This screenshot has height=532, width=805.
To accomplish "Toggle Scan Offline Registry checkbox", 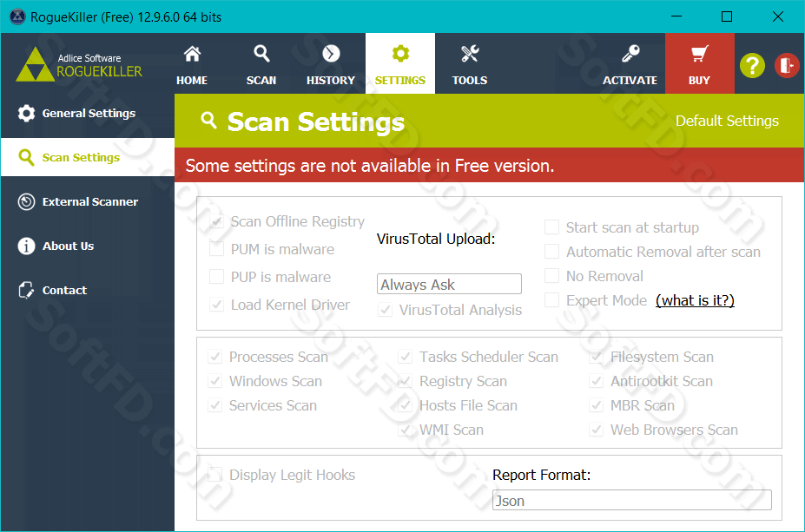I will coord(216,221).
